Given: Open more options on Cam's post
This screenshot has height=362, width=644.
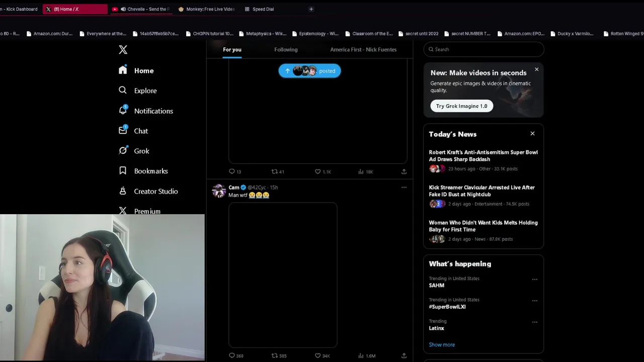Looking at the screenshot, I should pyautogui.click(x=404, y=187).
